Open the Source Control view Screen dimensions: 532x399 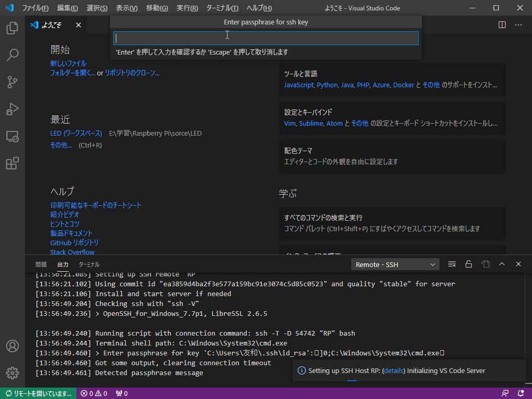(x=12, y=82)
